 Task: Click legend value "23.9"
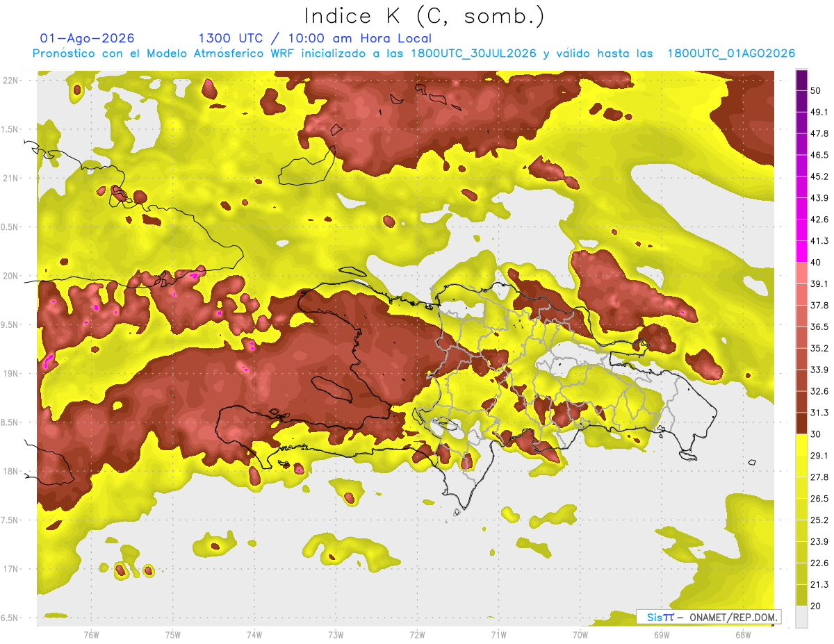(x=819, y=542)
